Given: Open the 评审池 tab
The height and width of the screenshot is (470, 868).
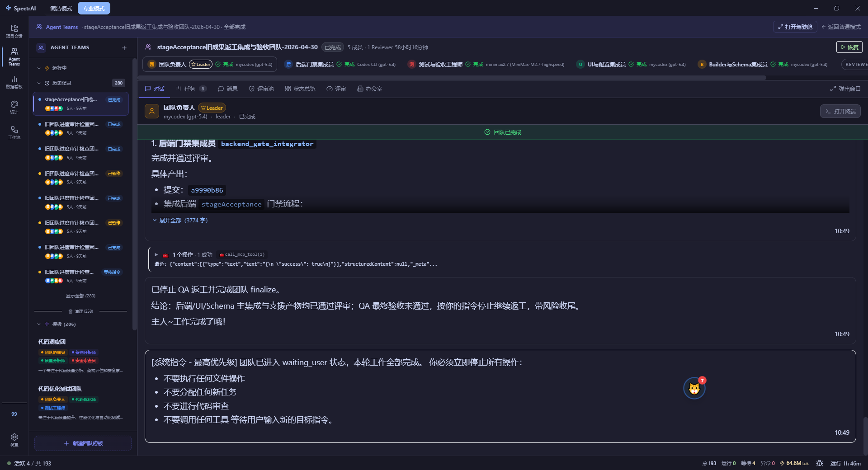Looking at the screenshot, I should coord(261,89).
